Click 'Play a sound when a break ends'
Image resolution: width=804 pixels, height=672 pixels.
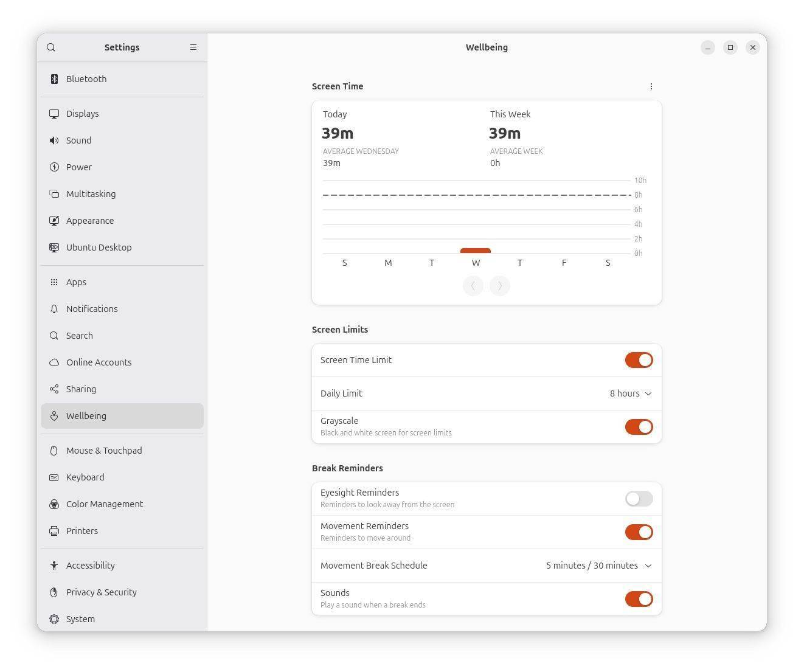(x=373, y=605)
